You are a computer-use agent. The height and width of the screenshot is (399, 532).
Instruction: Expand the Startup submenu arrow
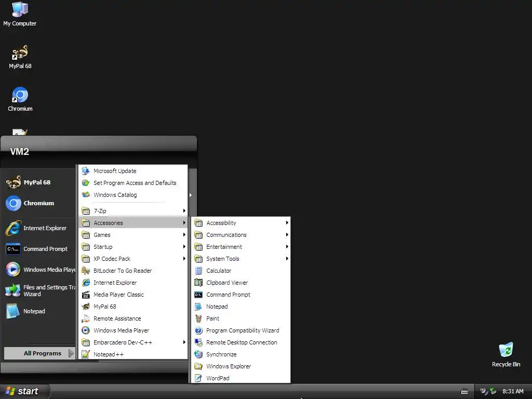point(184,247)
